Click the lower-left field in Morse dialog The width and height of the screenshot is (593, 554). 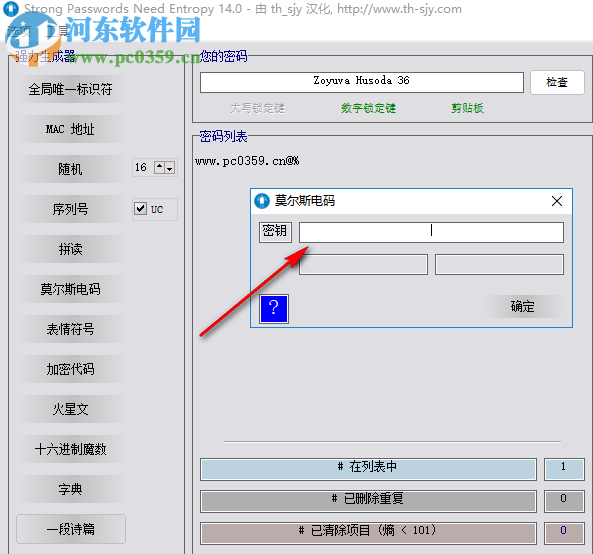[363, 264]
